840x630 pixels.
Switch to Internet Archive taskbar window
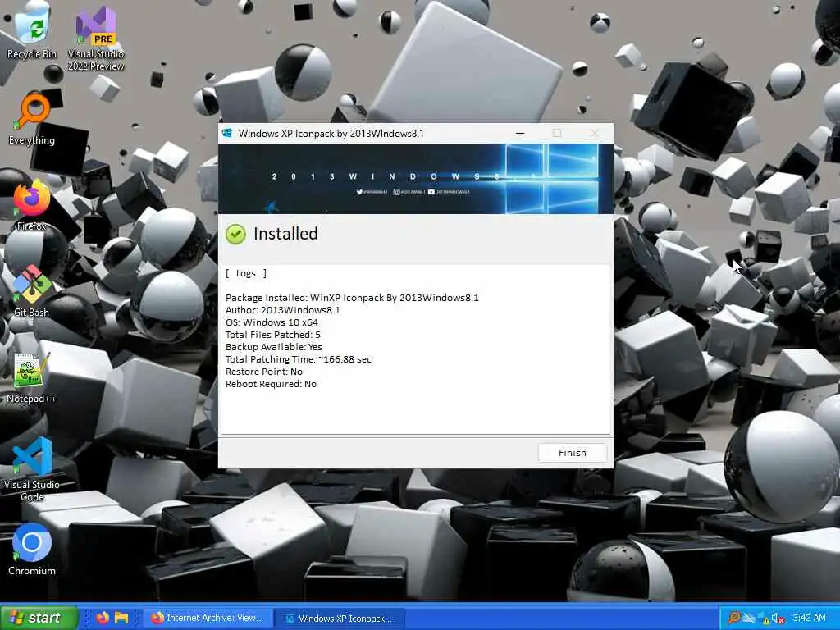(208, 618)
